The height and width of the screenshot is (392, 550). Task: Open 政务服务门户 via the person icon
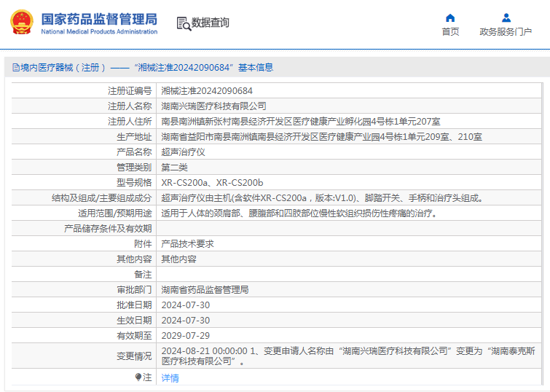pyautogui.click(x=506, y=17)
